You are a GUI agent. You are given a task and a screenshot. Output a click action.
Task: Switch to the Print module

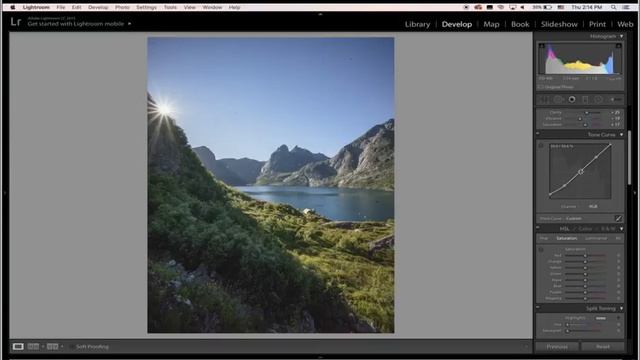click(597, 24)
